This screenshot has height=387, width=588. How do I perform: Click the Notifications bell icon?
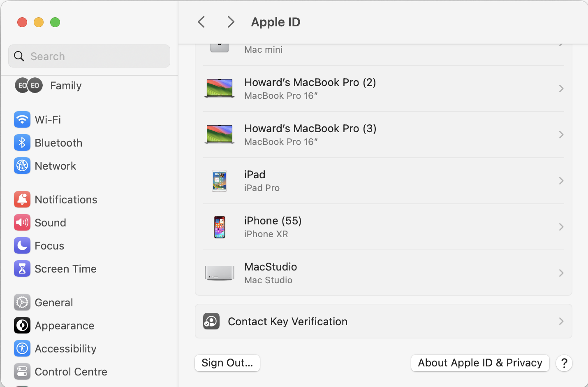click(x=22, y=199)
